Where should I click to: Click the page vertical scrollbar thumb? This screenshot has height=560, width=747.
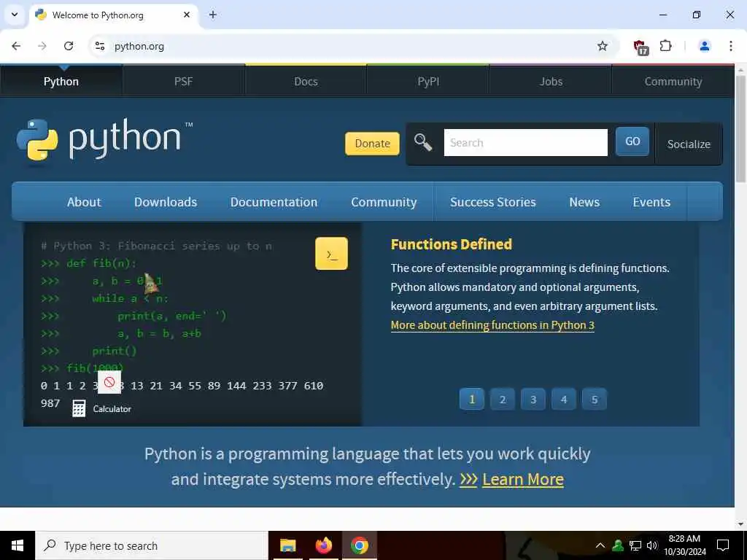point(740,128)
